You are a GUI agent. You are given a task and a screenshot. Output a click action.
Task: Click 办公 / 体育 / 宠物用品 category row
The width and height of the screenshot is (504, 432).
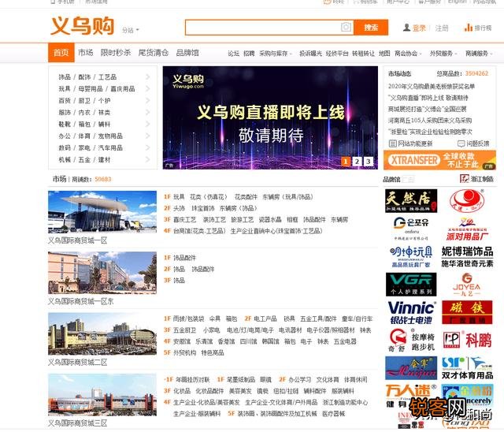point(103,136)
